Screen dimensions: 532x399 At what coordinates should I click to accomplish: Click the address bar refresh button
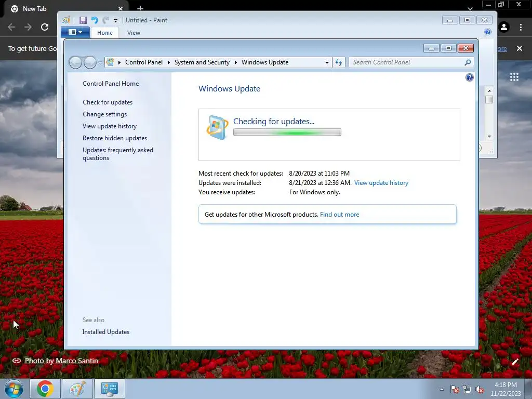pyautogui.click(x=339, y=62)
